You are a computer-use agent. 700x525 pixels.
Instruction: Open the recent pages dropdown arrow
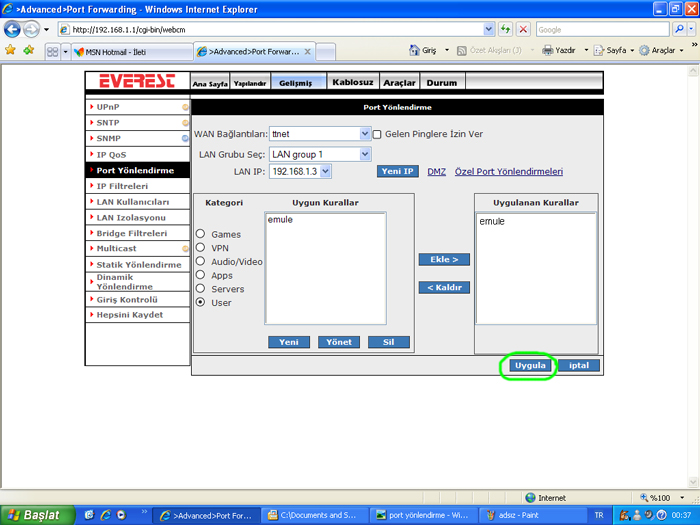[x=46, y=30]
